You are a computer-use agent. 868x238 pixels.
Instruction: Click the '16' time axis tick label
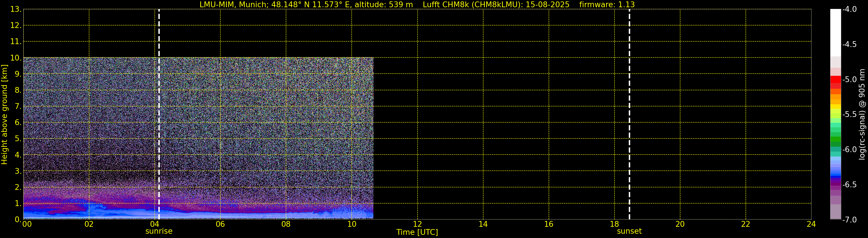(x=549, y=224)
